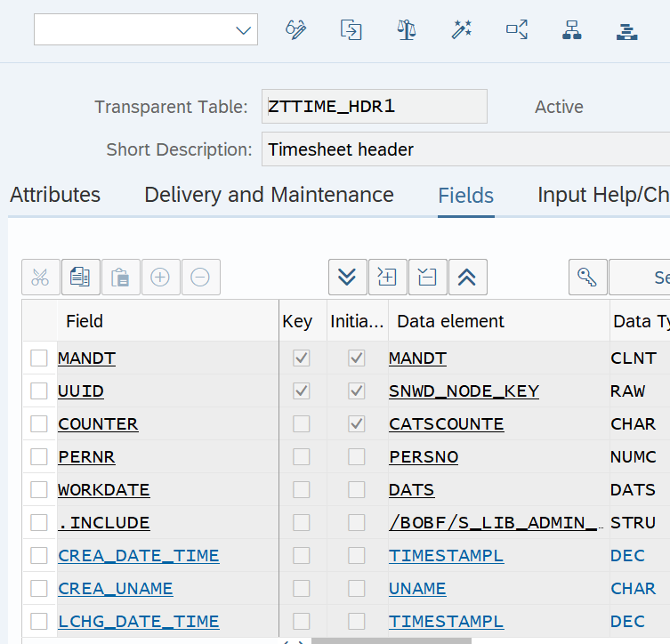Open the UNAME data element
Viewport: 670px width, 644px height.
pos(417,588)
